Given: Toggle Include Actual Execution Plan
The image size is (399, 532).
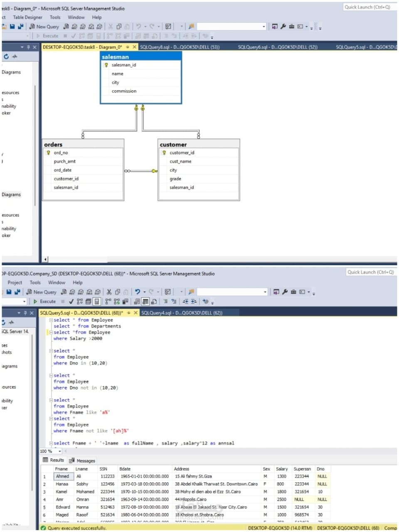Looking at the screenshot, I should [108, 301].
